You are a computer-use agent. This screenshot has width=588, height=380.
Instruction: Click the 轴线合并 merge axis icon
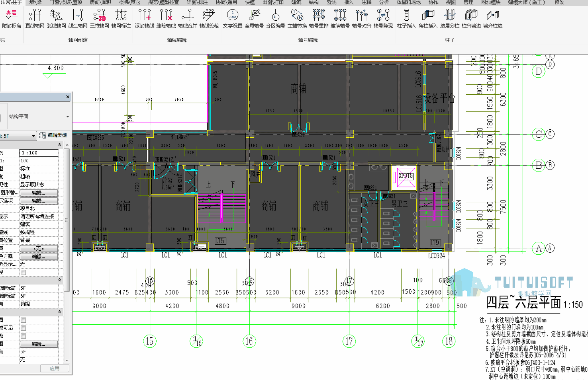pos(187,18)
